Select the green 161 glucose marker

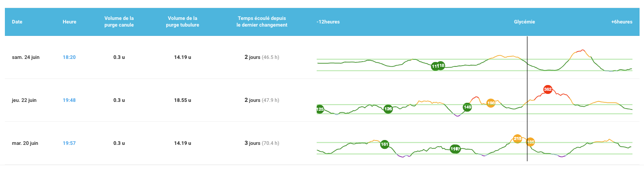coord(385,144)
